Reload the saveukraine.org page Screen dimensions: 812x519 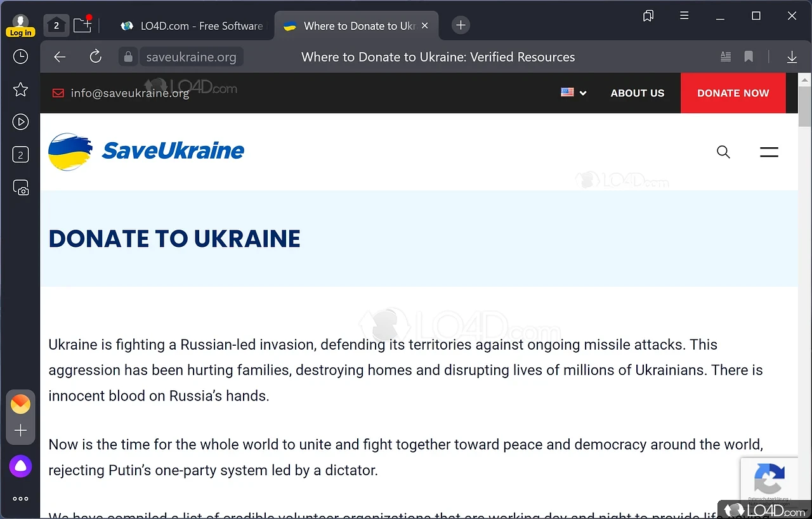coord(96,56)
